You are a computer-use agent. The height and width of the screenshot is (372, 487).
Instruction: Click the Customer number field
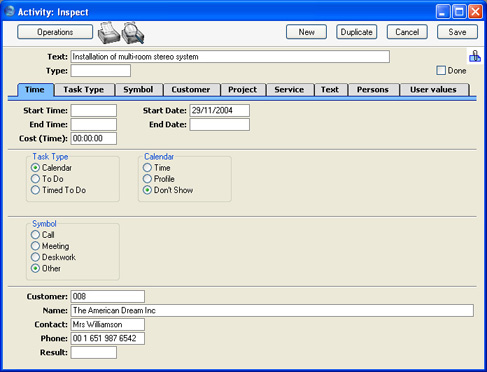pos(108,296)
